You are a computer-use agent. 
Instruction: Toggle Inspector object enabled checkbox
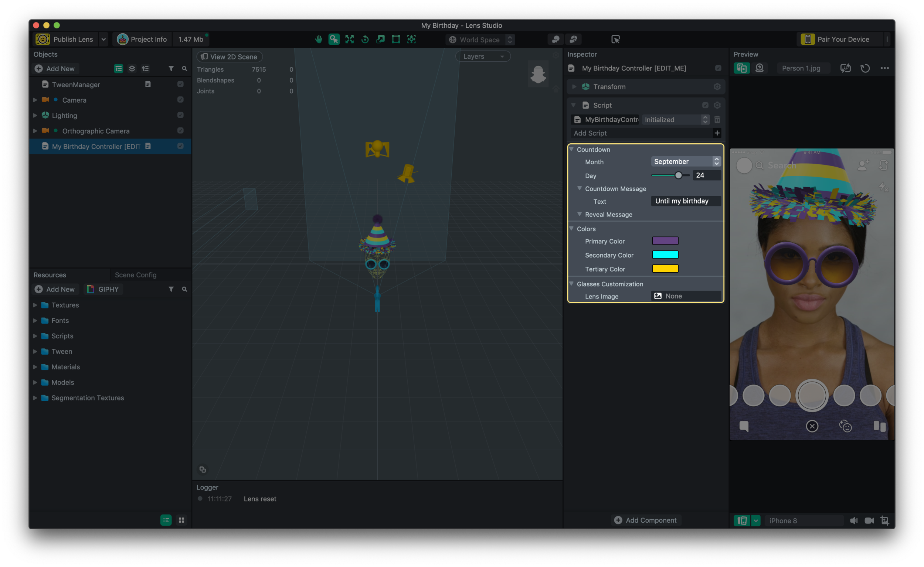[x=718, y=68]
